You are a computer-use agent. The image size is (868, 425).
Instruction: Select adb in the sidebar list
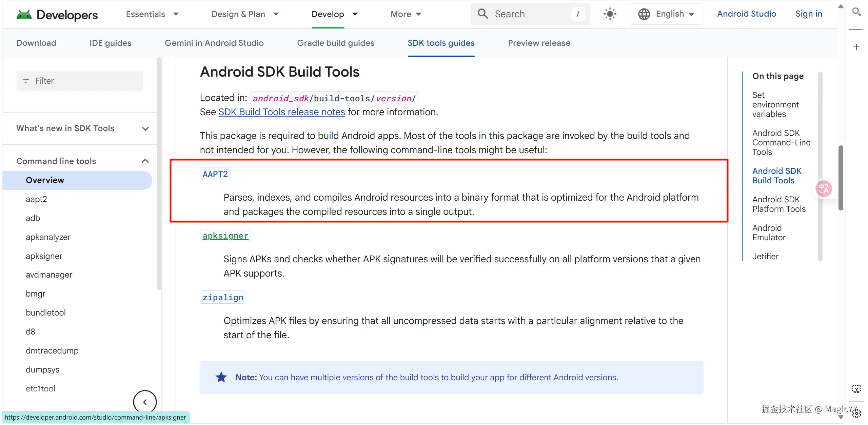pos(33,218)
